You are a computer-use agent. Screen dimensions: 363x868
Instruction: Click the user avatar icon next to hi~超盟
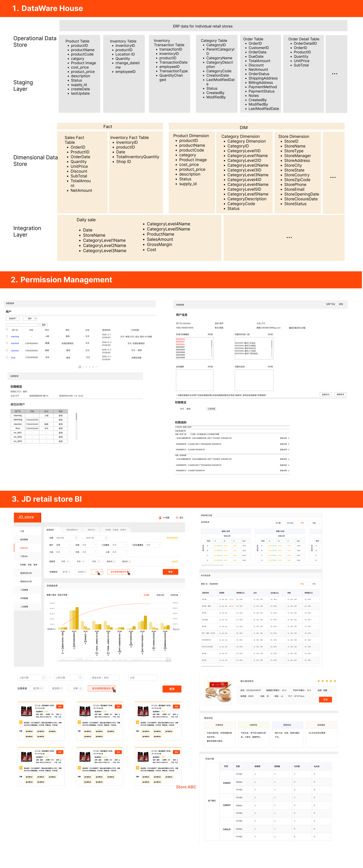(160, 518)
